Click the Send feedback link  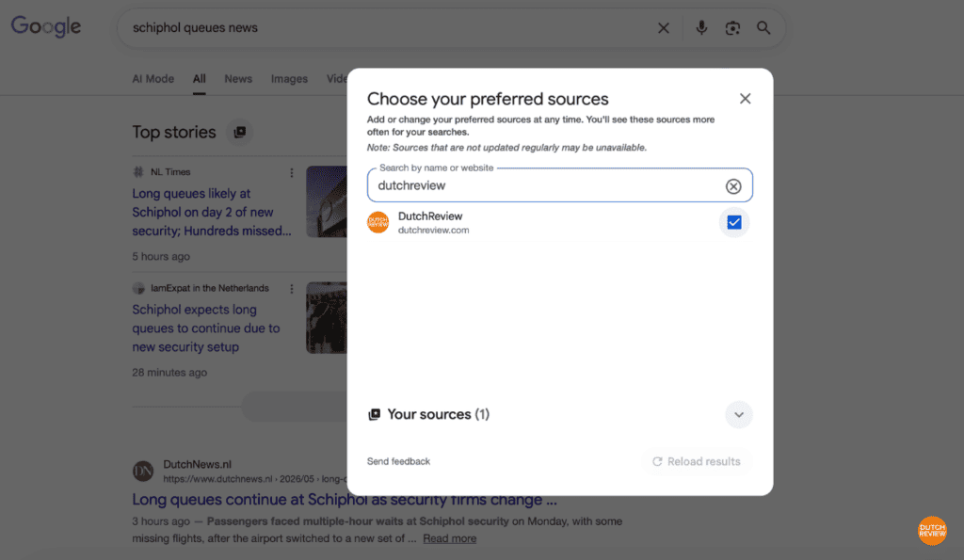click(x=398, y=461)
